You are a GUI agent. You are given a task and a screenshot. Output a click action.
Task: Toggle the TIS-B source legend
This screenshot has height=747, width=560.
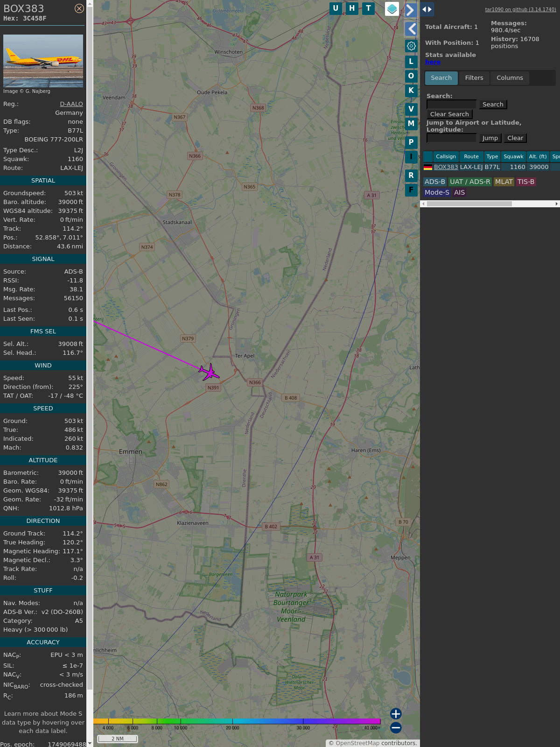point(525,182)
